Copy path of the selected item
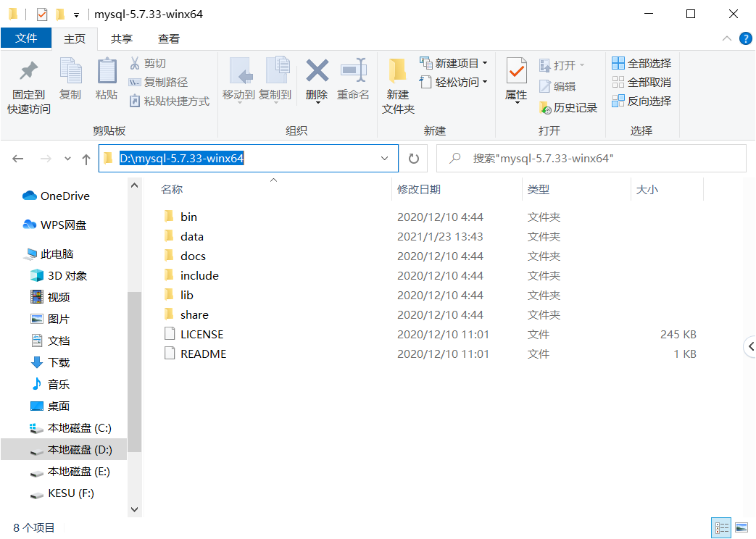 click(x=158, y=82)
